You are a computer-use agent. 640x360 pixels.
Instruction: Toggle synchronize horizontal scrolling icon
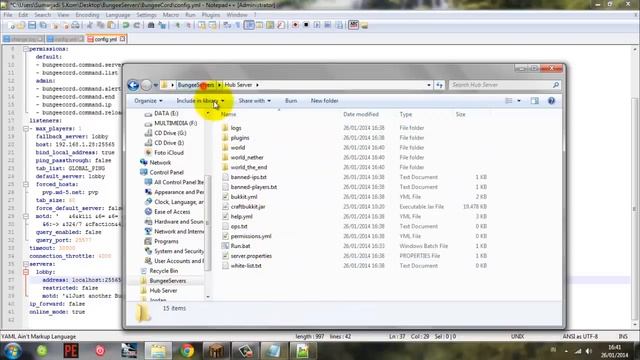pos(213,25)
